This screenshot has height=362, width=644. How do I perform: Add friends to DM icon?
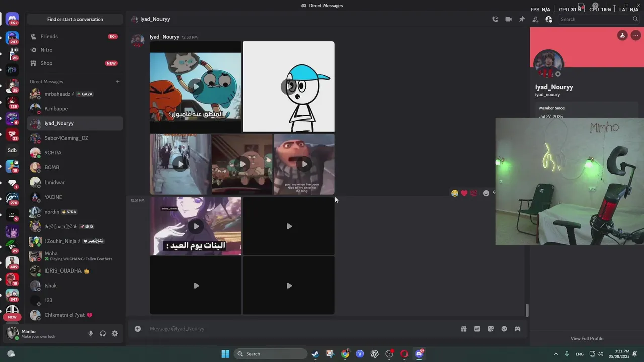[x=535, y=19]
